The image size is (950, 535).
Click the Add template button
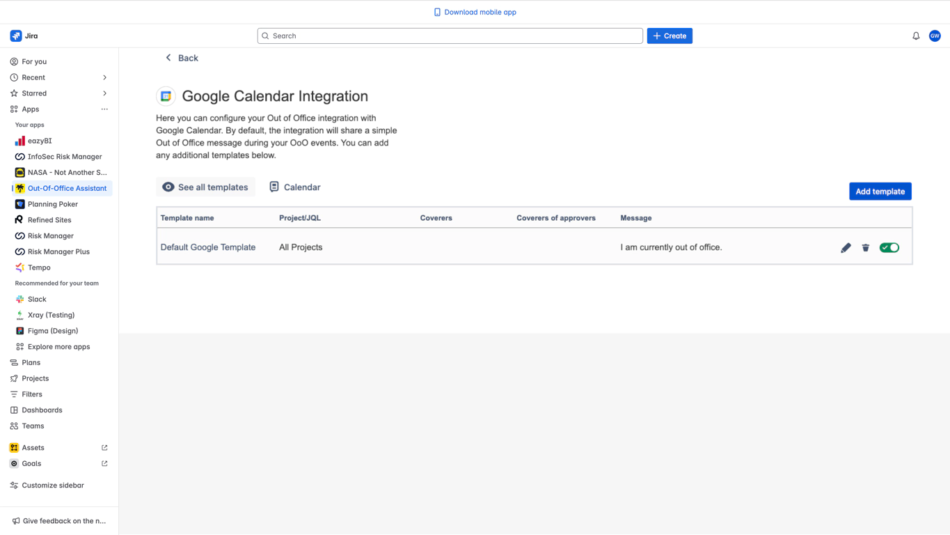880,191
